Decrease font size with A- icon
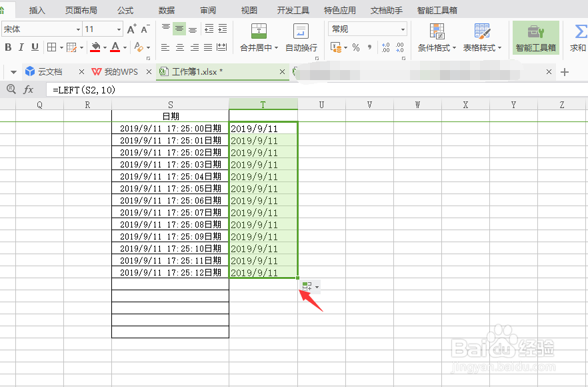This screenshot has width=588, height=387. [145, 29]
